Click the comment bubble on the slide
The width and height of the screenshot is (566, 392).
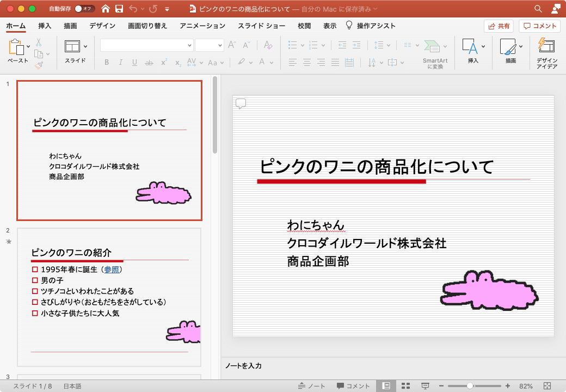(x=241, y=103)
